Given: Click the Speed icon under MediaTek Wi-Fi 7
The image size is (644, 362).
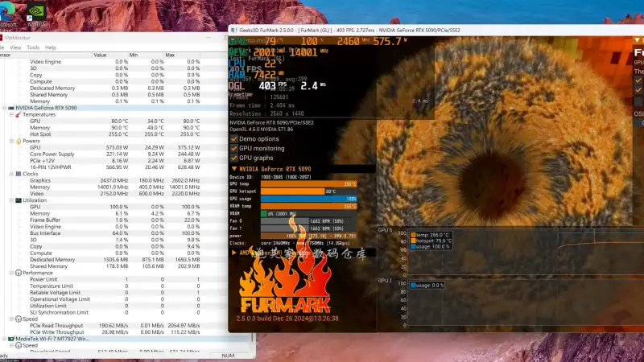Looking at the screenshot, I should tap(19, 345).
